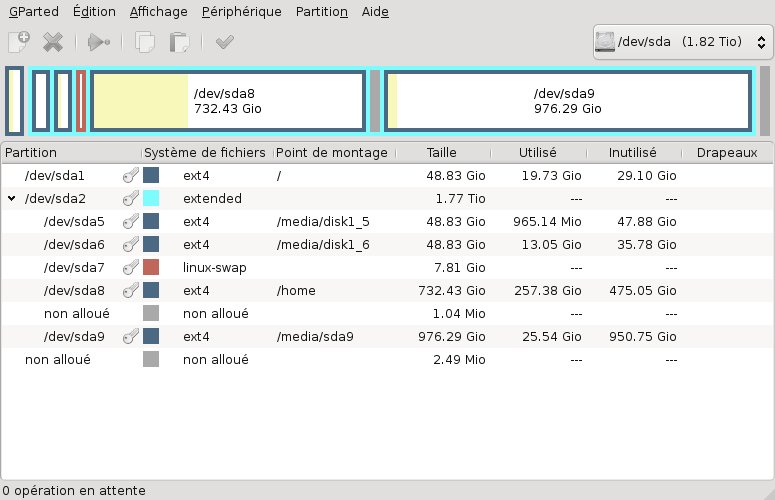Open the GParted menu
Image resolution: width=775 pixels, height=500 pixels.
point(34,11)
